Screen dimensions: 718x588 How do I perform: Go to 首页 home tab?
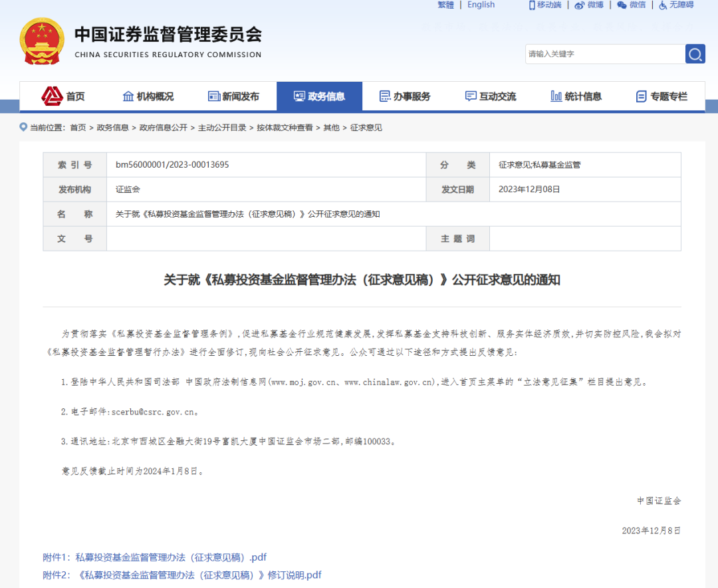point(64,96)
